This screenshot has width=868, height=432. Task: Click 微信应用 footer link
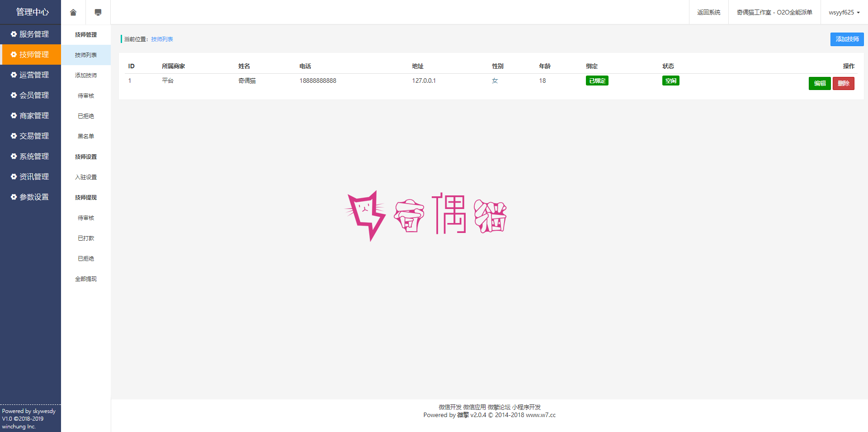(474, 407)
